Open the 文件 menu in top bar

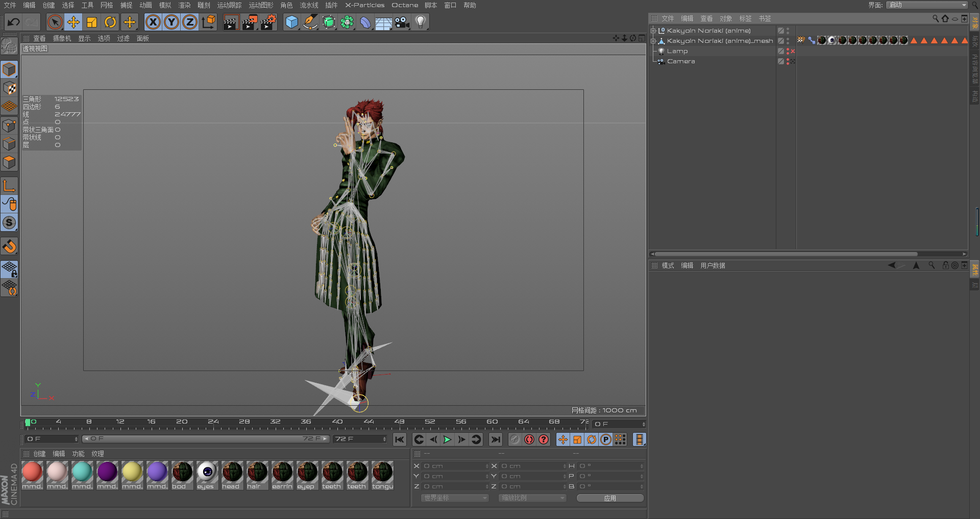(10, 5)
